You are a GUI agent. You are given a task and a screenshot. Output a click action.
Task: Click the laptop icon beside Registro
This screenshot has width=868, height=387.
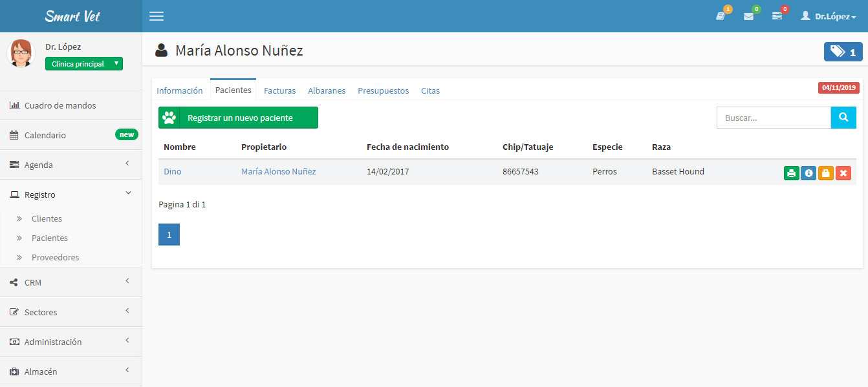pos(15,194)
